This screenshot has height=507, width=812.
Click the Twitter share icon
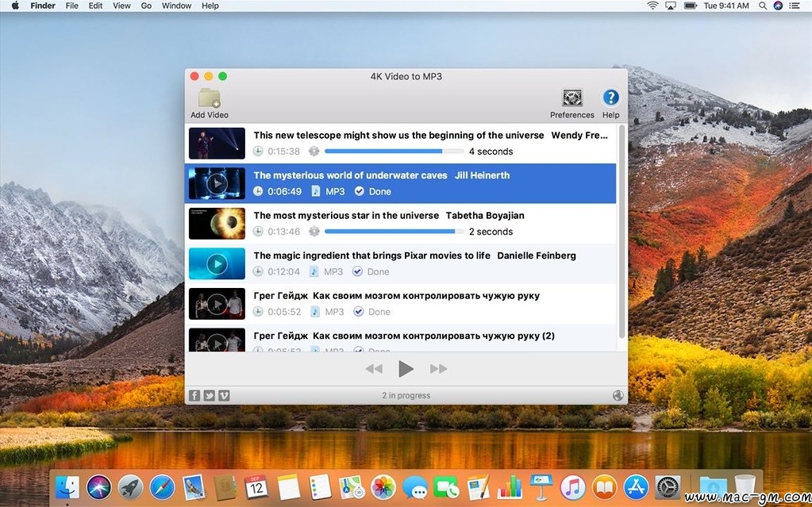tap(210, 396)
